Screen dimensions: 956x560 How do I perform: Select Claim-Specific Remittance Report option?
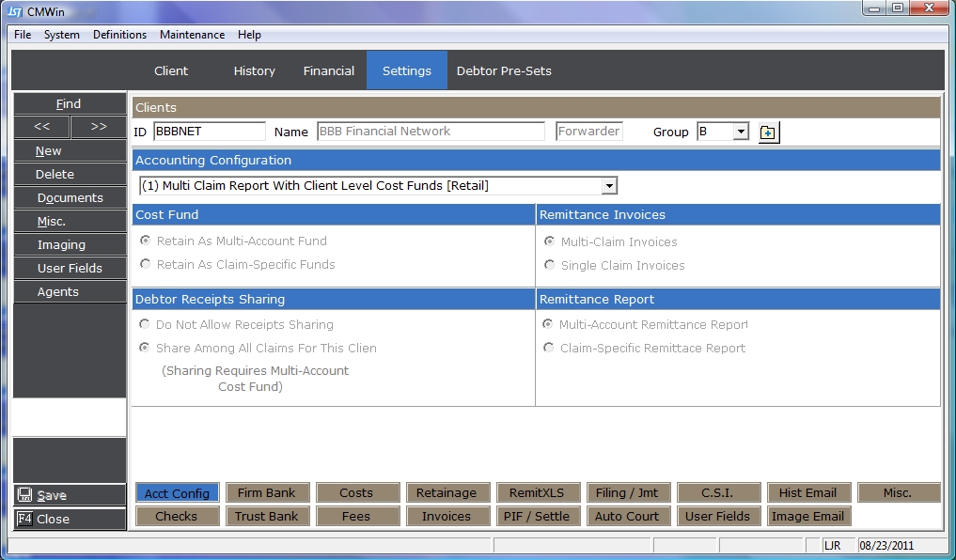(x=549, y=349)
